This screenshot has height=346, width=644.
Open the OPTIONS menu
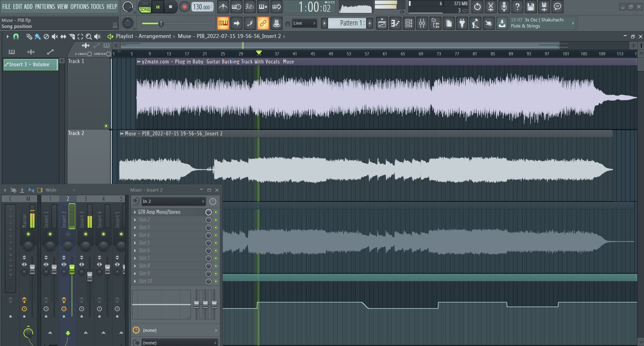(x=80, y=6)
